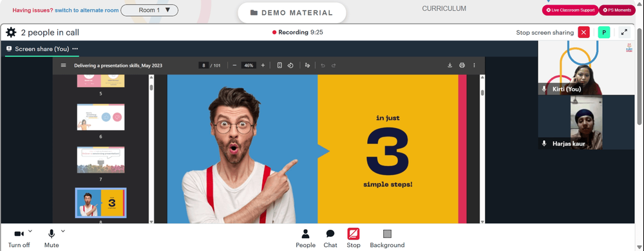This screenshot has width=644, height=251.
Task: Click the 2 people in call text
Action: (x=50, y=33)
